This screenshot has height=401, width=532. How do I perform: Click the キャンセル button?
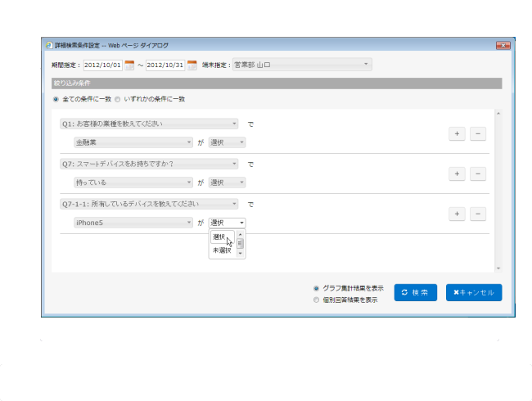point(473,292)
